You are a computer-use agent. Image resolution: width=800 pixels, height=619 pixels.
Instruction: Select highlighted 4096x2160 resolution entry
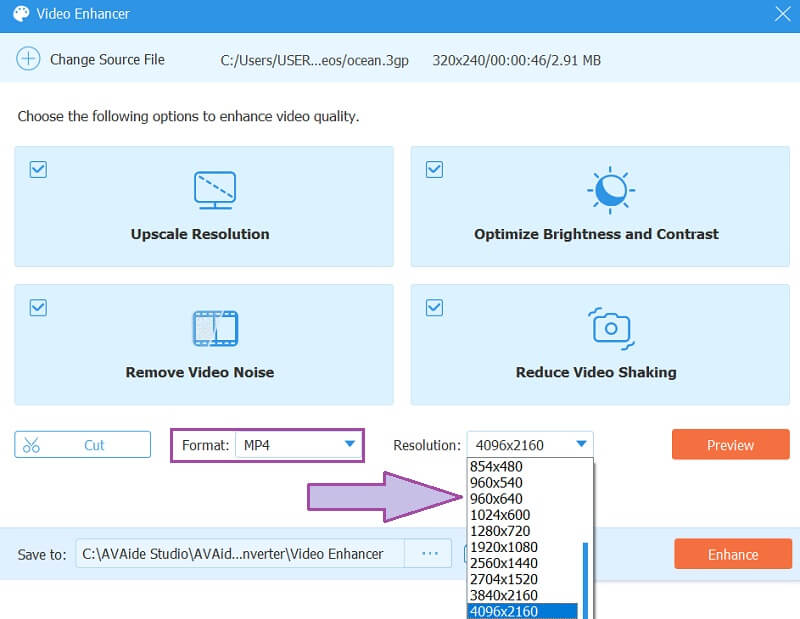point(522,611)
